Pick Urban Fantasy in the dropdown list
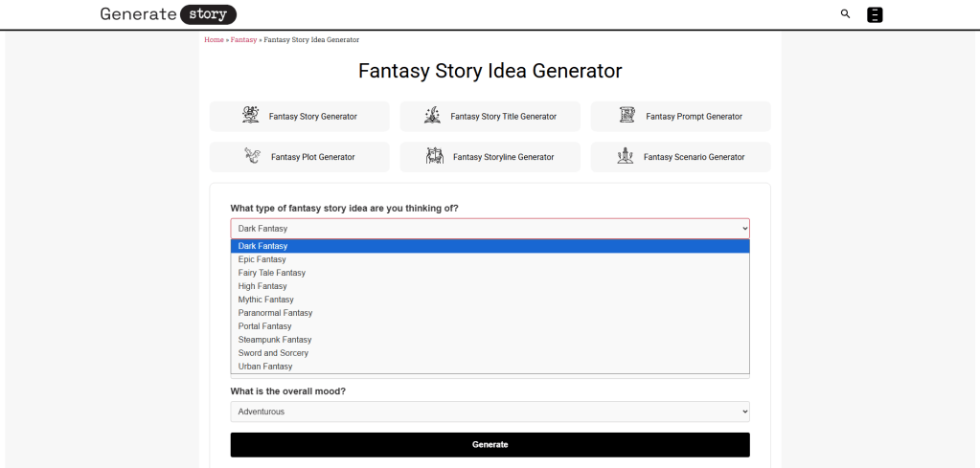Image resolution: width=980 pixels, height=468 pixels. coord(265,367)
